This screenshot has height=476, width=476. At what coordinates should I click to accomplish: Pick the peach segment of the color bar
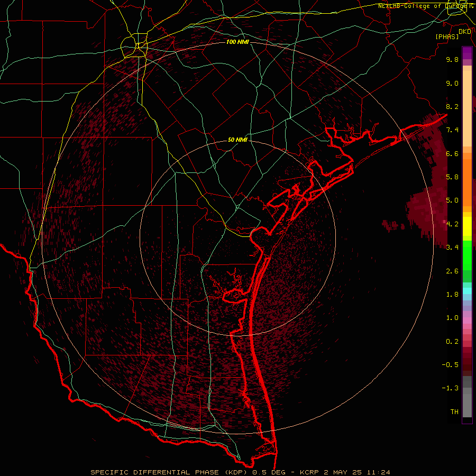click(467, 108)
